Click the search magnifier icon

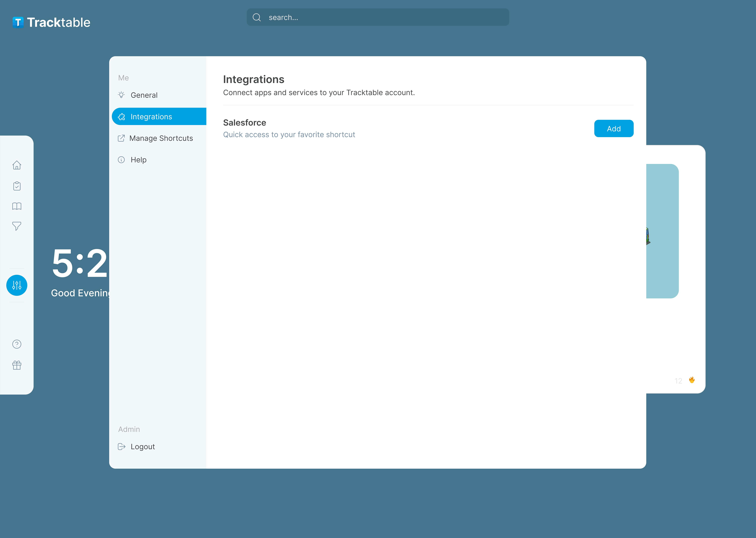(256, 17)
